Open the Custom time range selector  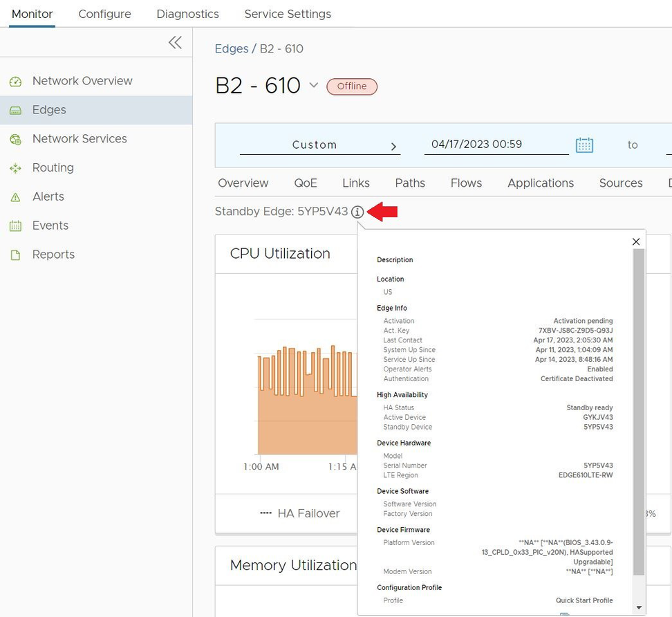[x=319, y=145]
